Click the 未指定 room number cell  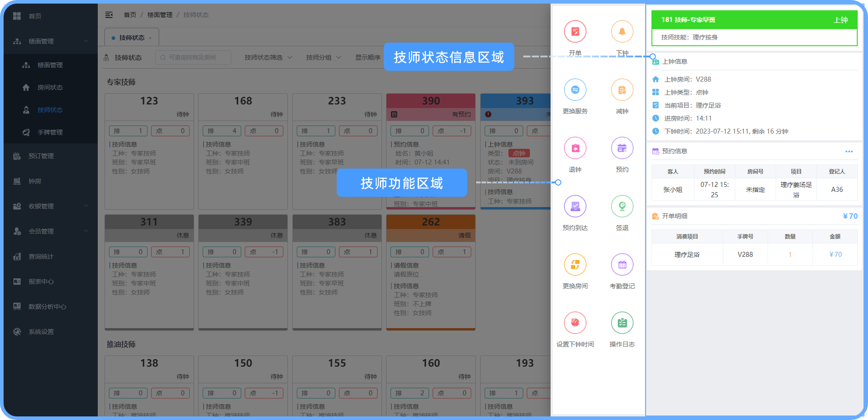[755, 190]
